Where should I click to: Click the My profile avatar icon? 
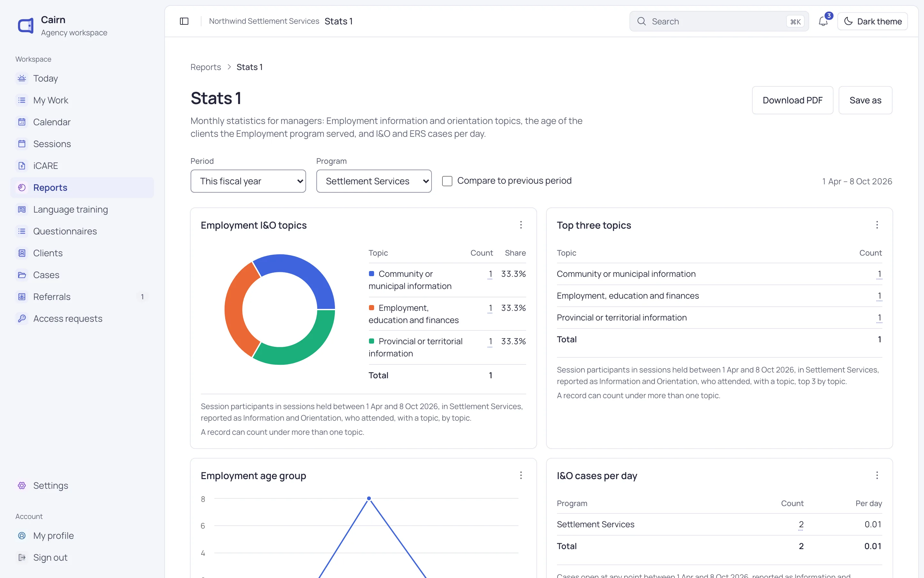point(22,536)
